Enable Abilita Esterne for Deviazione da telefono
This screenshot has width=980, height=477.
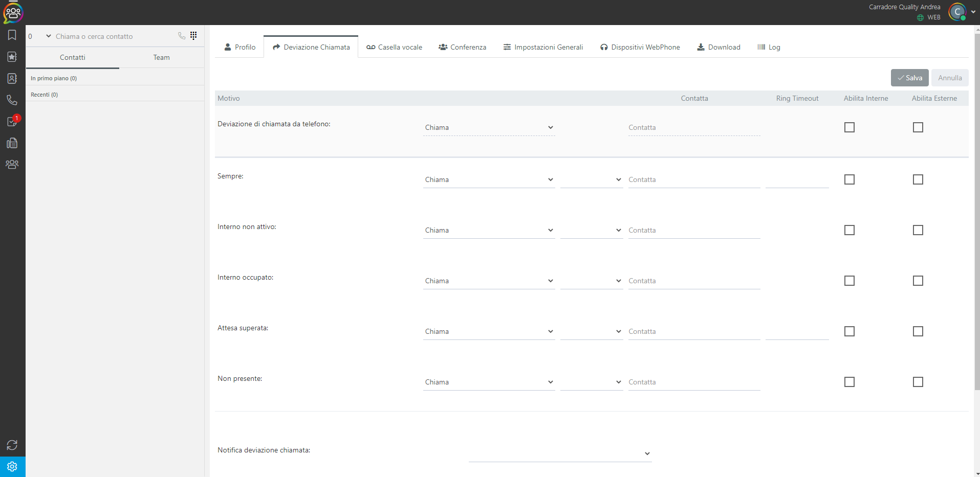coord(918,127)
